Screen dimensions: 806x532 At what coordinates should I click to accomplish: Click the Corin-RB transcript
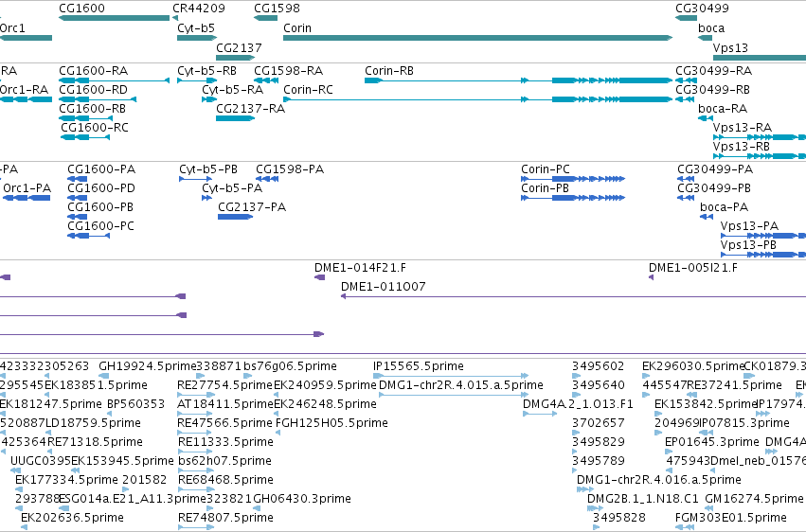[519, 80]
